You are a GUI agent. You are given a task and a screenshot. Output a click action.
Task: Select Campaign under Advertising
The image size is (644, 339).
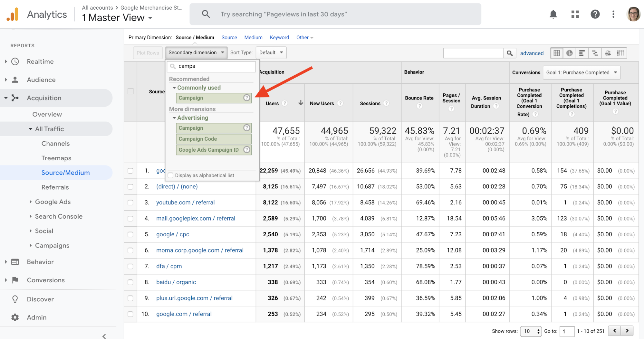point(214,128)
